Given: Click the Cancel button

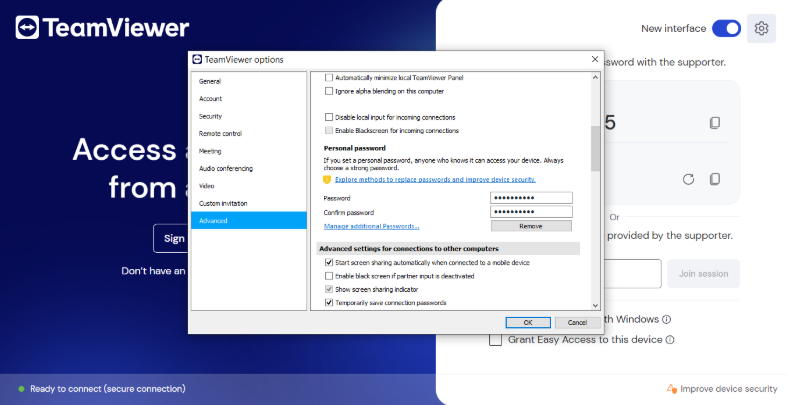Looking at the screenshot, I should pyautogui.click(x=577, y=323).
